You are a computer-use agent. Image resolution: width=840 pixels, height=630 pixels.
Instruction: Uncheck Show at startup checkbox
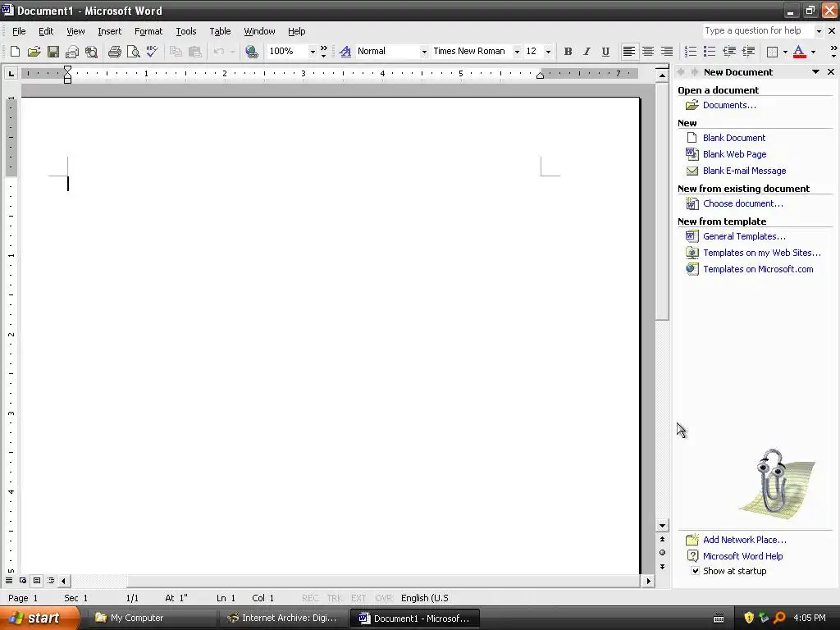pos(696,571)
